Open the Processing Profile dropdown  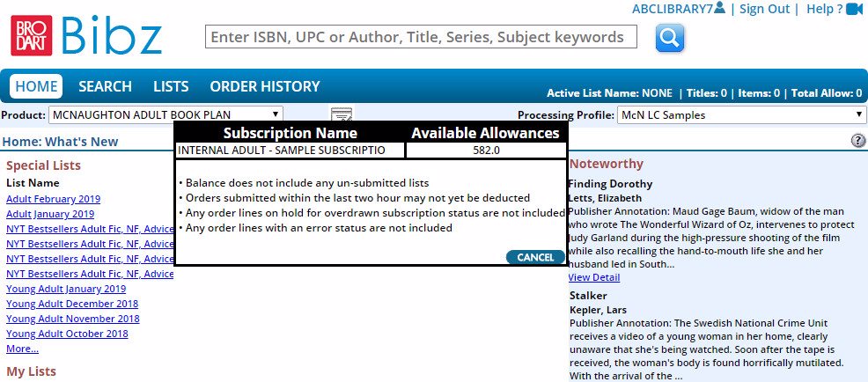pyautogui.click(x=742, y=115)
